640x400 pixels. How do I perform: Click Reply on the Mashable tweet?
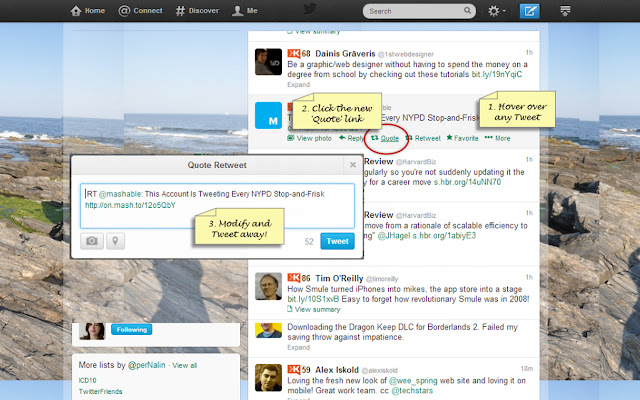click(351, 138)
